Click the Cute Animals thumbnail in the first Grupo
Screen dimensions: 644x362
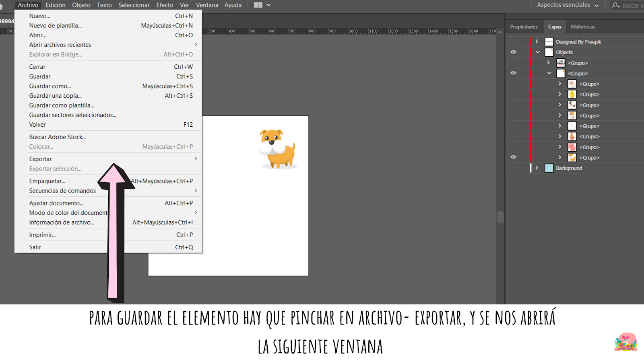561,62
